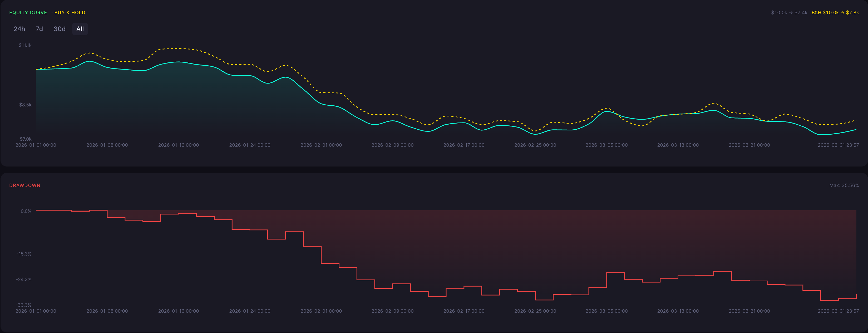Click the -33.3% drawdown axis label

click(x=24, y=305)
